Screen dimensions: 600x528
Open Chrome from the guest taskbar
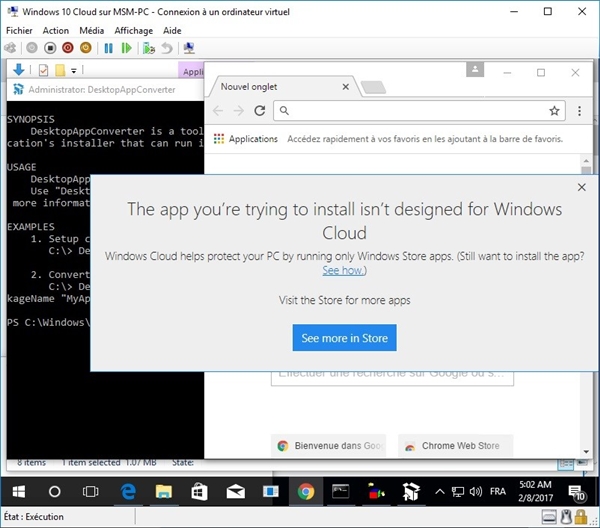pyautogui.click(x=305, y=491)
